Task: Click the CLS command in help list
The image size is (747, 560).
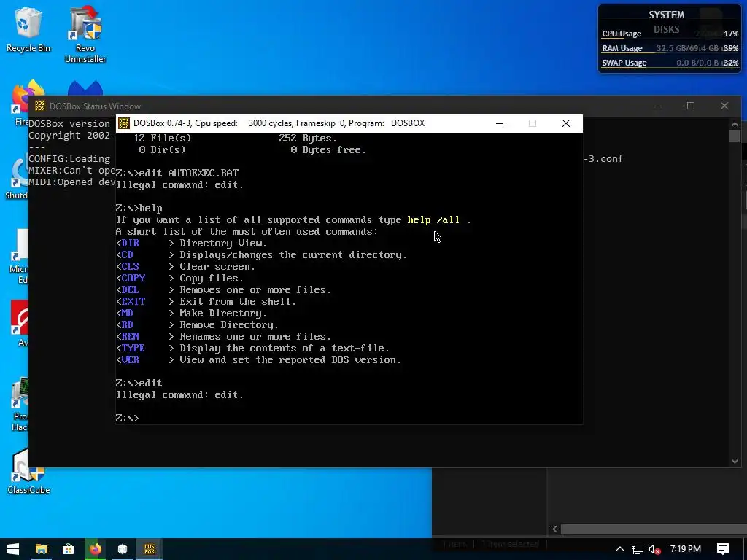Action: [130, 267]
